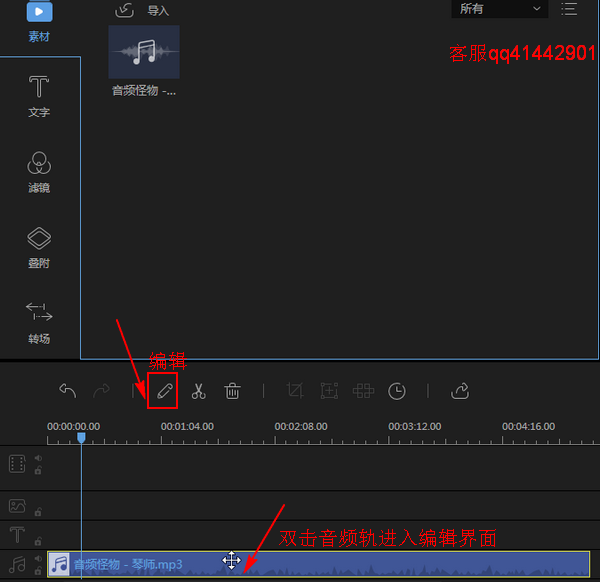The width and height of the screenshot is (600, 582).
Task: Click the export share icon
Action: click(x=460, y=391)
